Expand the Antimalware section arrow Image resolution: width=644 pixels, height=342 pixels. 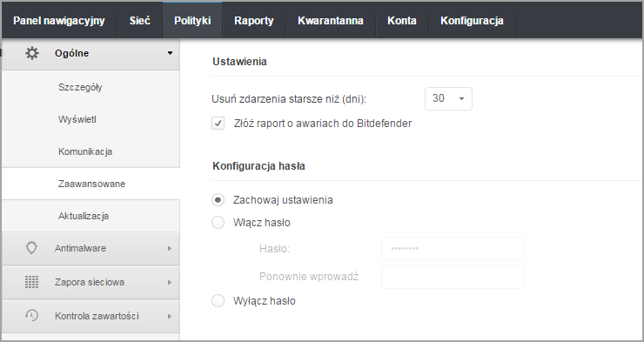[170, 248]
